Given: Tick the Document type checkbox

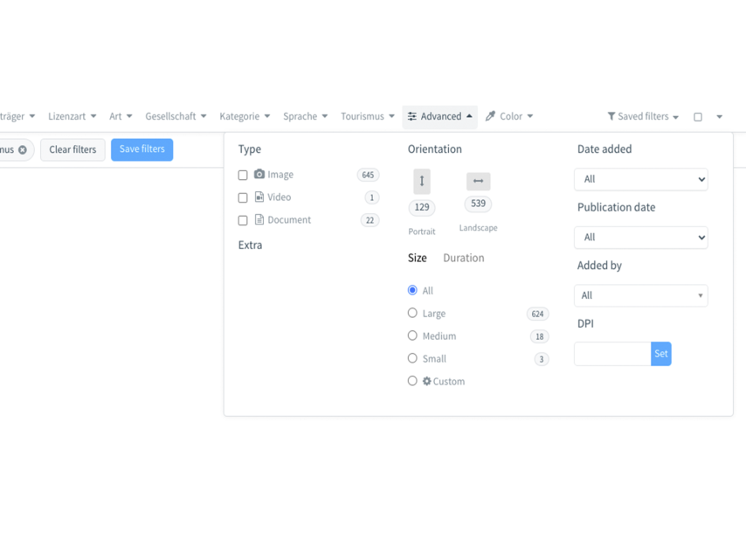Looking at the screenshot, I should pyautogui.click(x=243, y=221).
